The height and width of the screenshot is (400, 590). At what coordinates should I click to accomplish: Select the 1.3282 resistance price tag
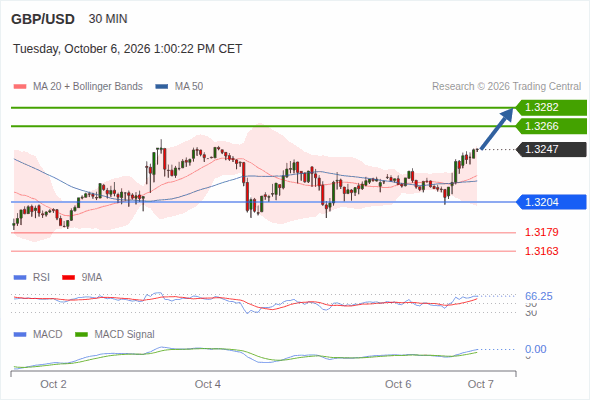[551, 108]
